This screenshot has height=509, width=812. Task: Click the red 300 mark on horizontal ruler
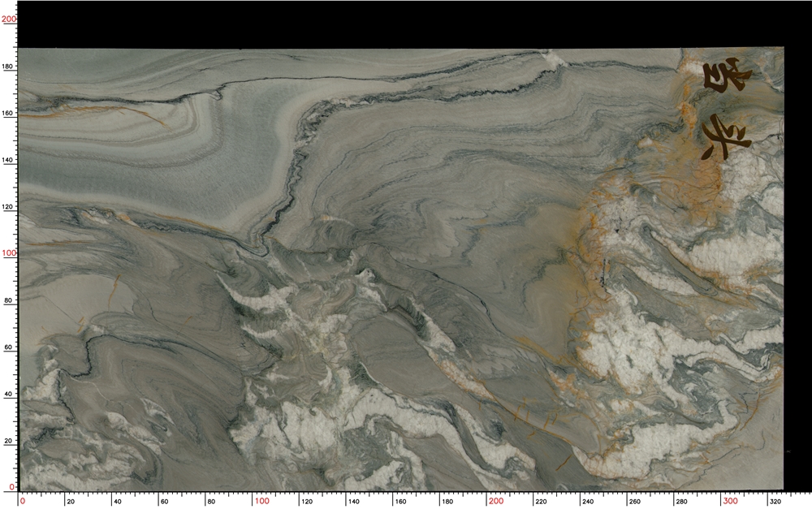click(730, 501)
